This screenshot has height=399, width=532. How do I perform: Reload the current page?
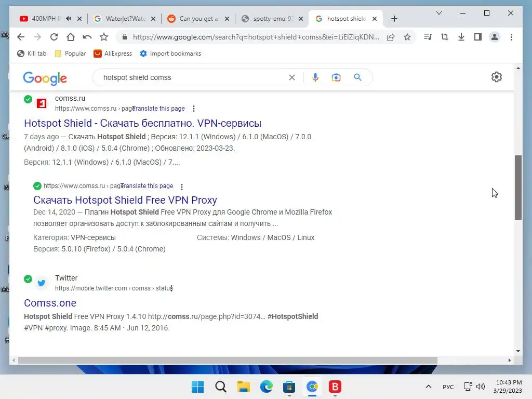pyautogui.click(x=54, y=37)
